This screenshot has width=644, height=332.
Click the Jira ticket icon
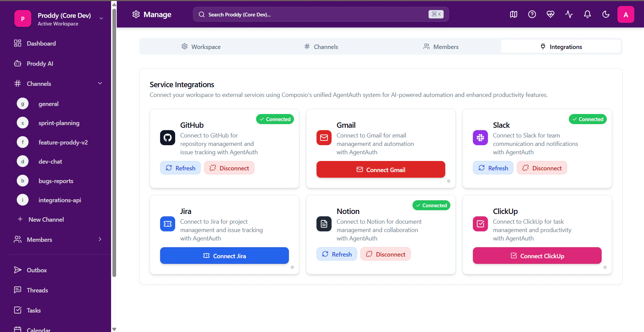(x=167, y=224)
